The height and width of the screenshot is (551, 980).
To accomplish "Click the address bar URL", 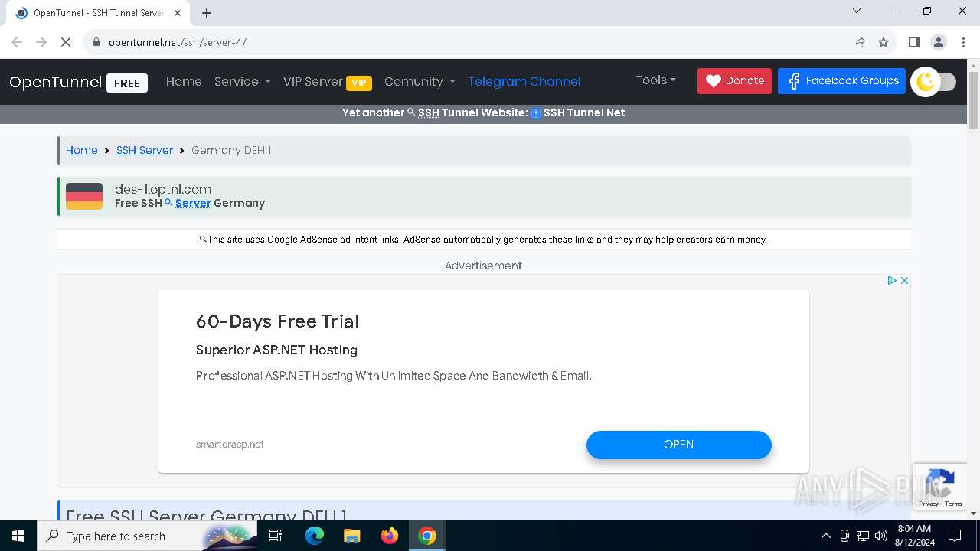I will (x=178, y=42).
